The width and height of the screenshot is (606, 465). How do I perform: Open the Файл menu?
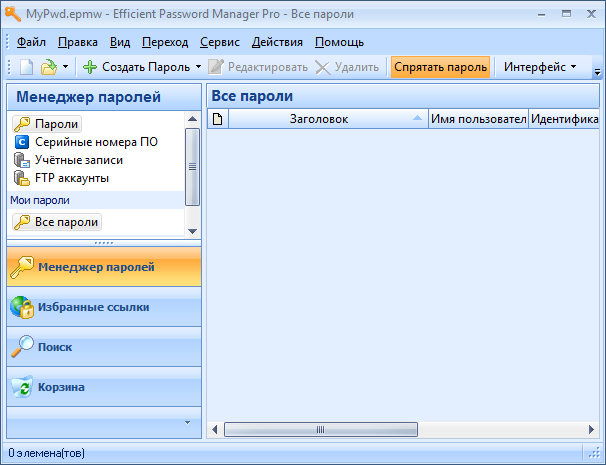30,42
